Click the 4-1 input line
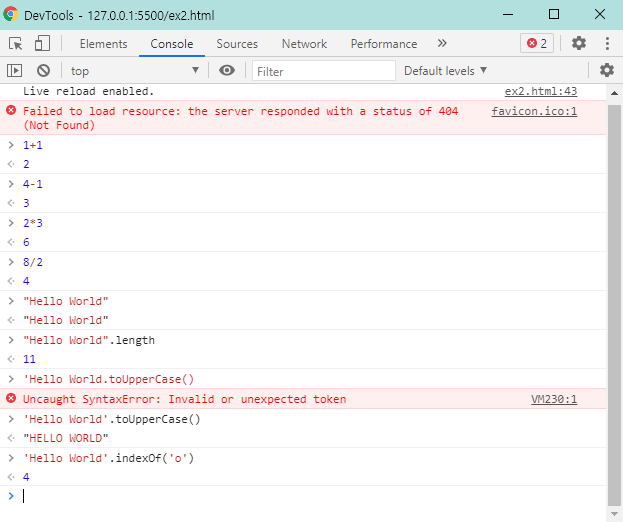Screen dimensions: 623x522 [33, 184]
